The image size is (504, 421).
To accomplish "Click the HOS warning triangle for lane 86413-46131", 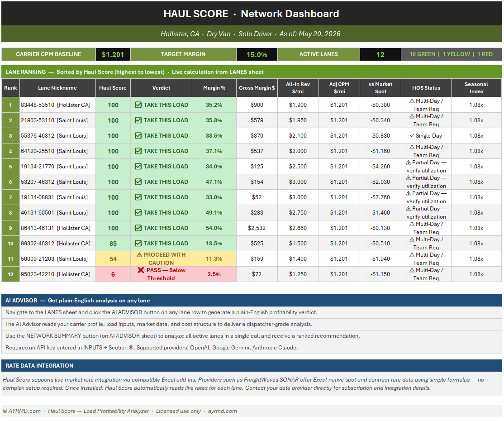I will pyautogui.click(x=412, y=224).
